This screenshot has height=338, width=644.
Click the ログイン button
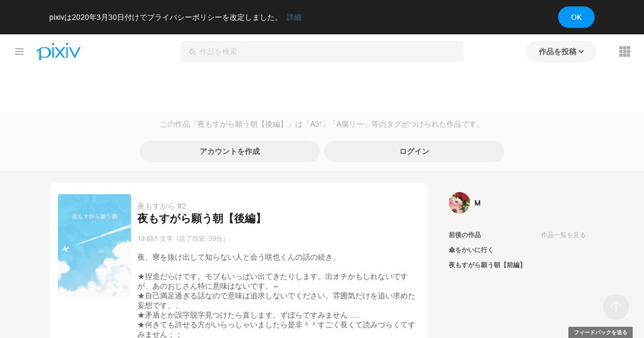tap(414, 151)
